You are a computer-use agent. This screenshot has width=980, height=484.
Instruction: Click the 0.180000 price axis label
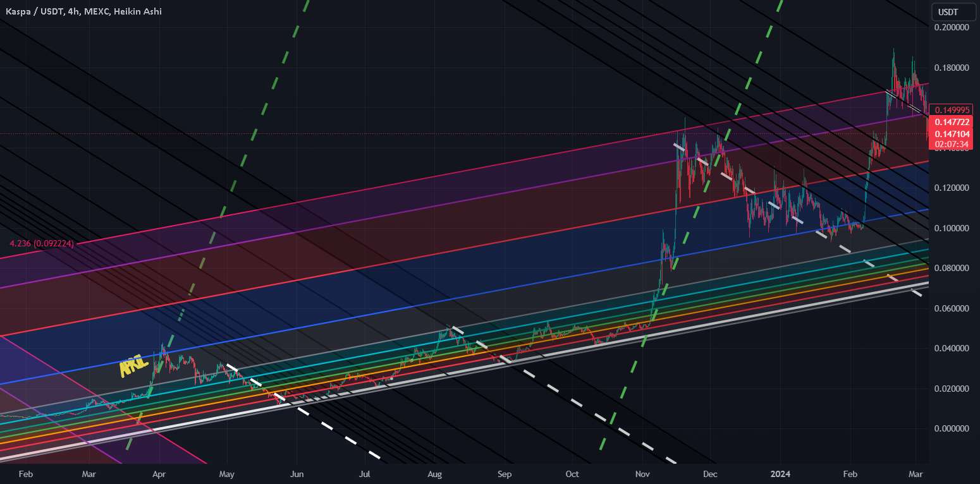click(x=952, y=68)
